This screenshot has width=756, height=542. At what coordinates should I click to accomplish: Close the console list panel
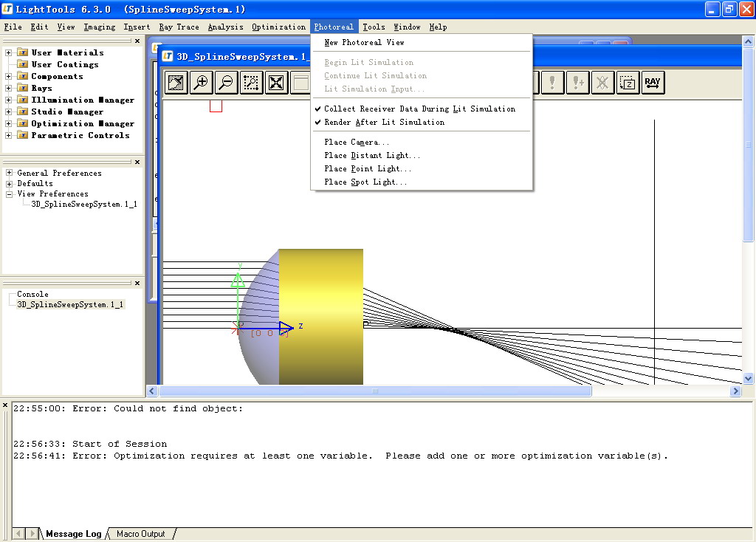click(137, 283)
